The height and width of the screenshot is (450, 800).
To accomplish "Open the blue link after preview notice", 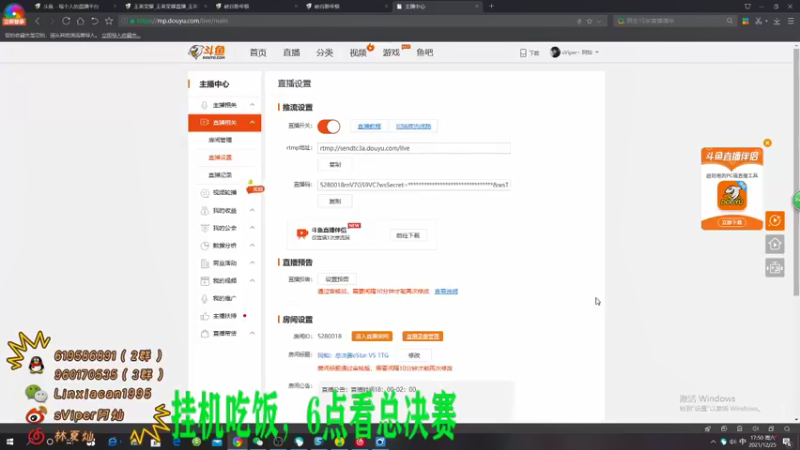I will point(446,291).
